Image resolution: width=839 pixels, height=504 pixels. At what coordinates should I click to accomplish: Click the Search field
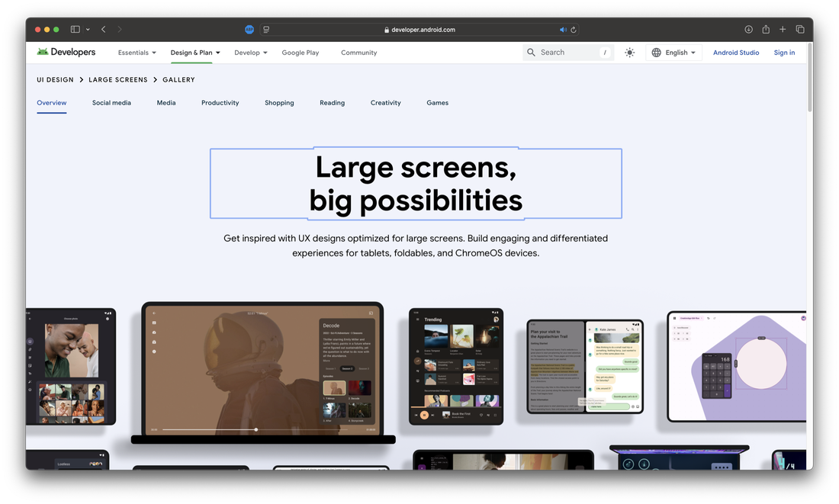(x=567, y=53)
